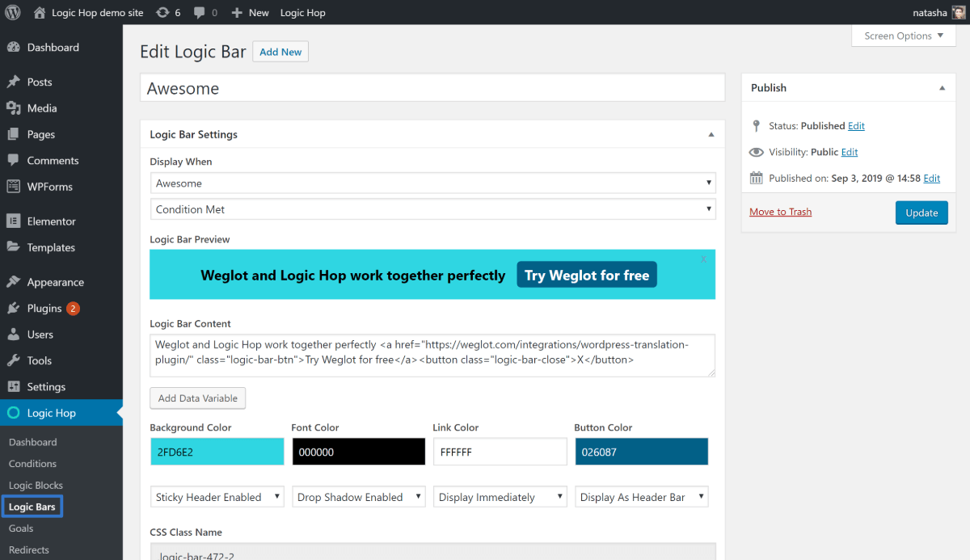
Task: Click the updates icon showing 6
Action: coord(162,12)
